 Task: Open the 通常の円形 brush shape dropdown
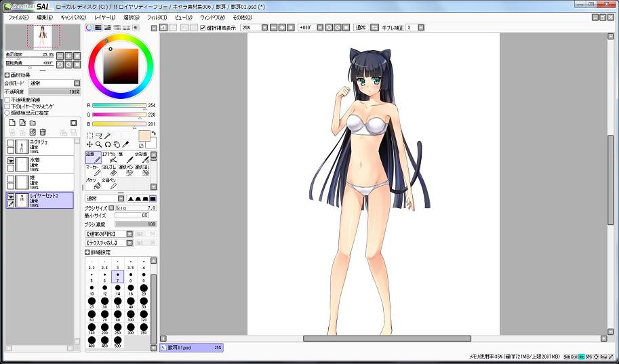[x=108, y=233]
